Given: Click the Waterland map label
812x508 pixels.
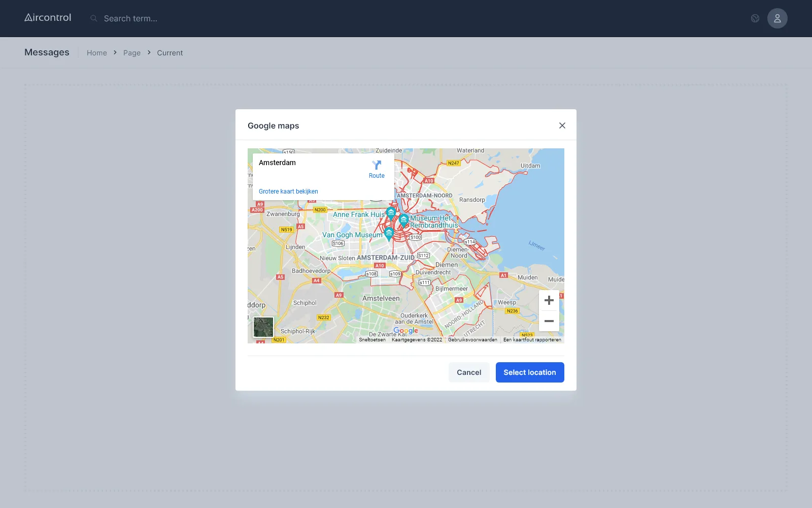Looking at the screenshot, I should point(470,151).
